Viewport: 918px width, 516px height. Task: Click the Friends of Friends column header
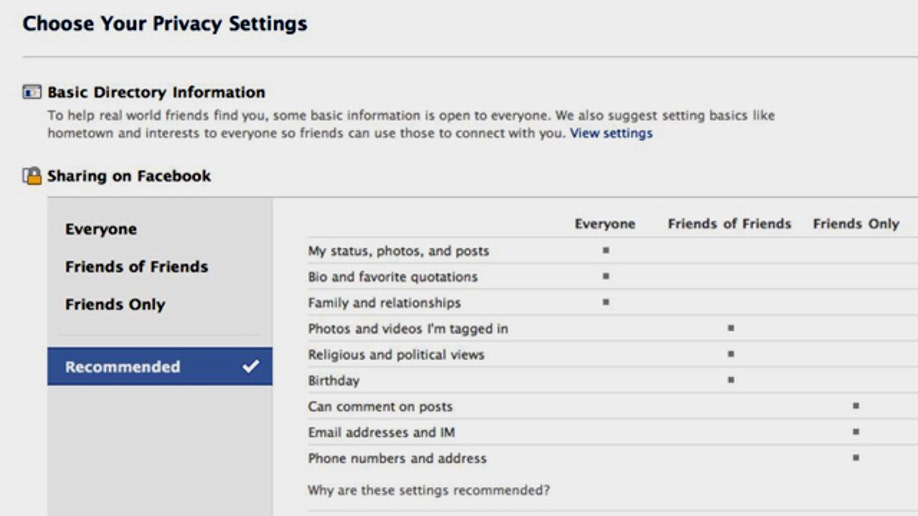coord(729,224)
